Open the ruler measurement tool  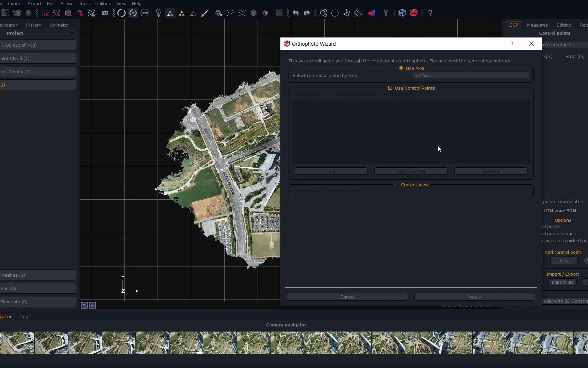[358, 13]
